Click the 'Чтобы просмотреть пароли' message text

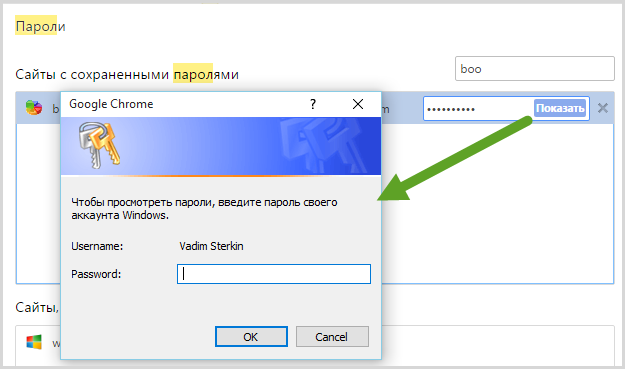pos(204,209)
